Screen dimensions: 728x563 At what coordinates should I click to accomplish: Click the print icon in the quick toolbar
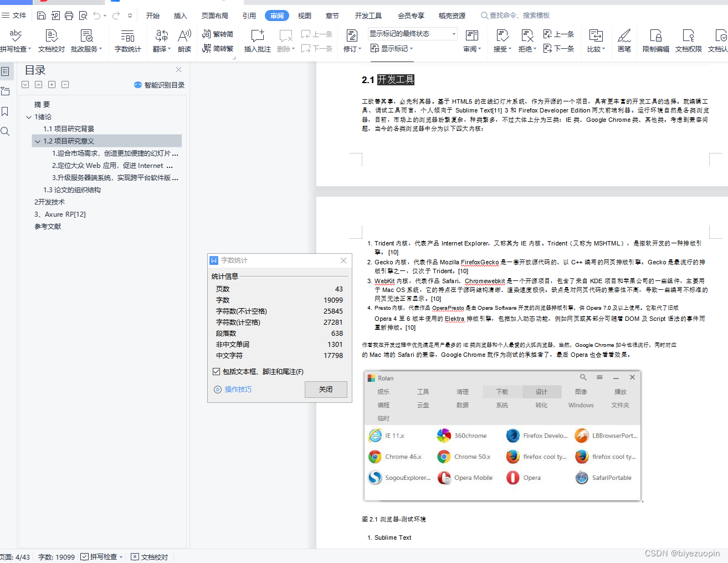pos(69,16)
